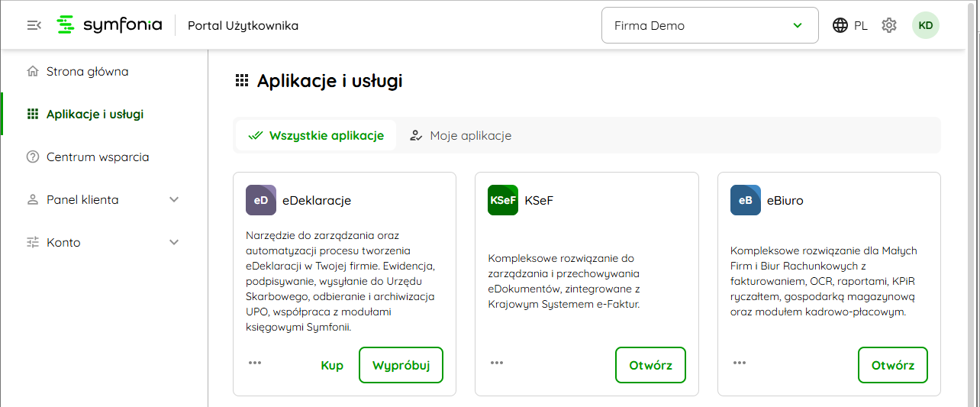
Task: Collapse the sidebar using hamburger icon
Action: point(34,25)
